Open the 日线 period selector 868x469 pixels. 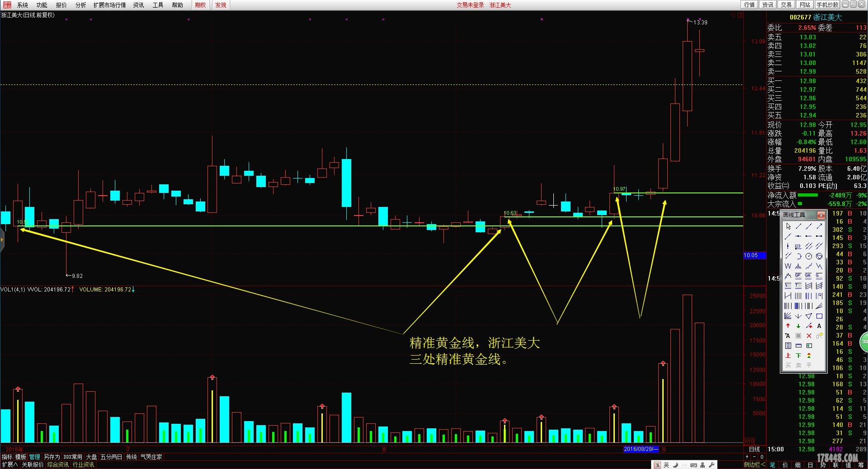pos(754,449)
